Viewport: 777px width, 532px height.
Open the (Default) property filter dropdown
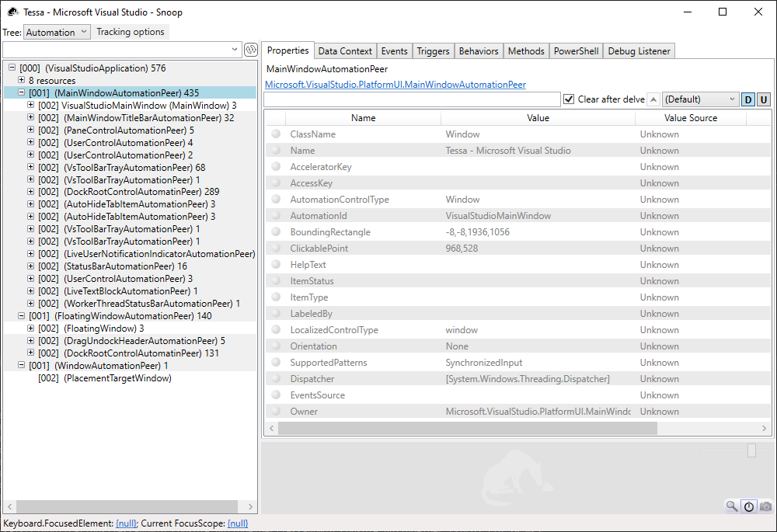700,99
